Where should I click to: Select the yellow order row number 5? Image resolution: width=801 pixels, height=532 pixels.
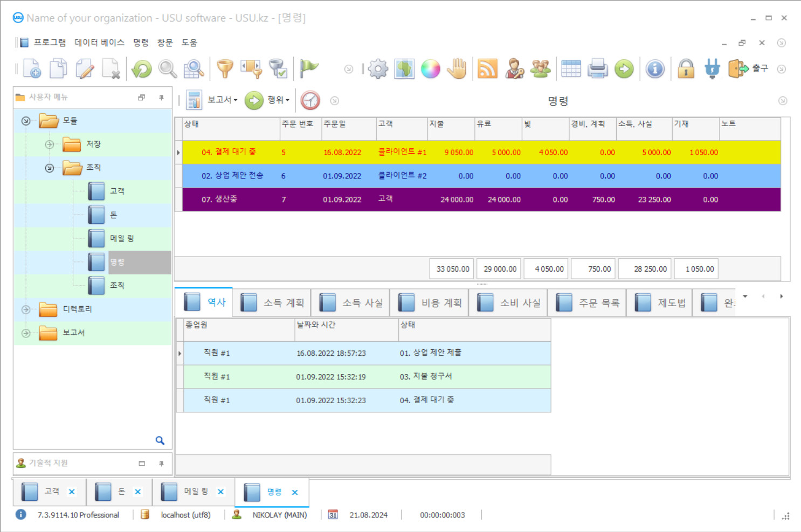[481, 153]
